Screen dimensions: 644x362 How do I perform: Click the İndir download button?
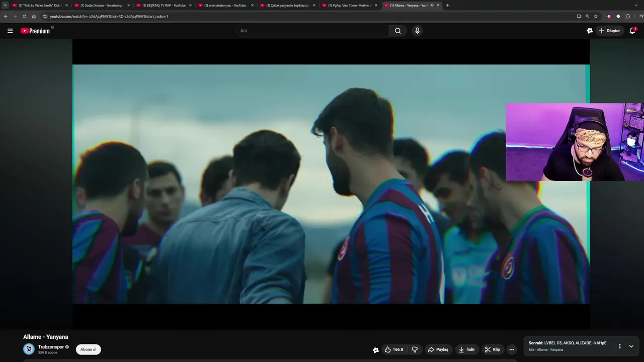coord(467,349)
